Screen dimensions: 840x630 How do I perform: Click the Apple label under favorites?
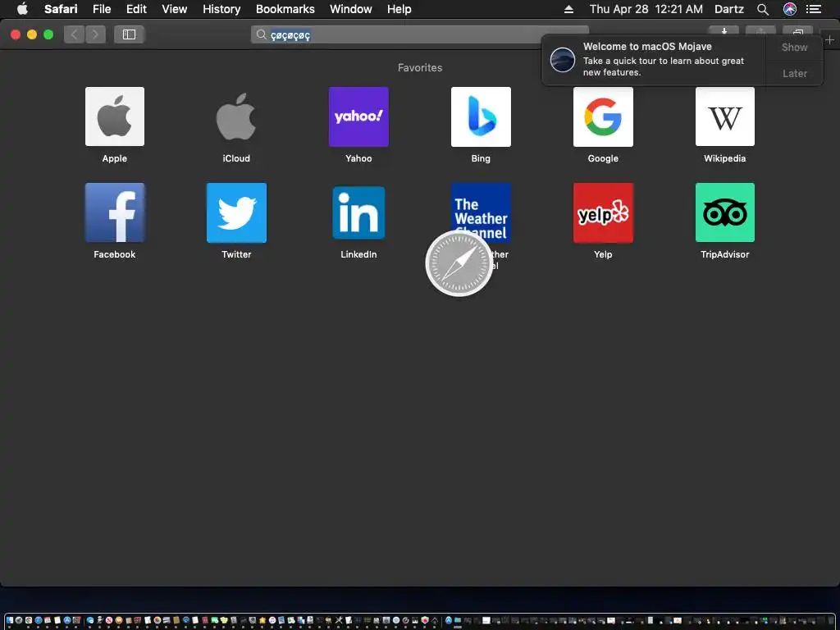pyautogui.click(x=115, y=158)
